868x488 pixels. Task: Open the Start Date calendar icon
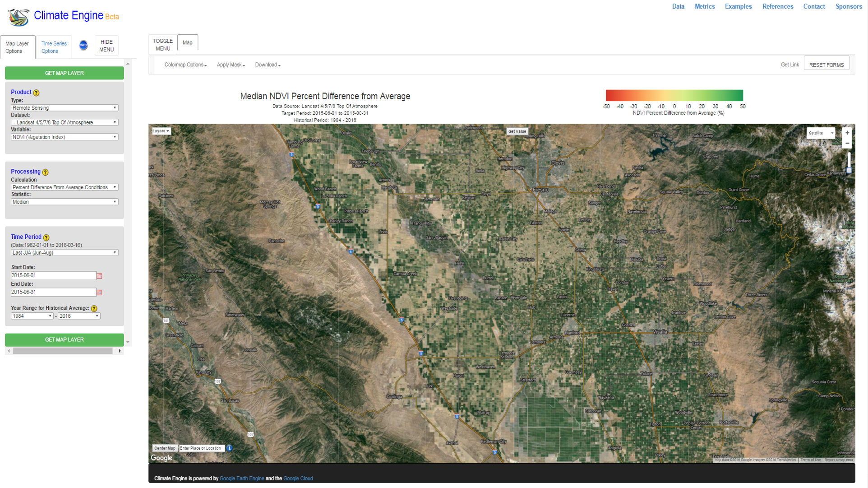99,276
